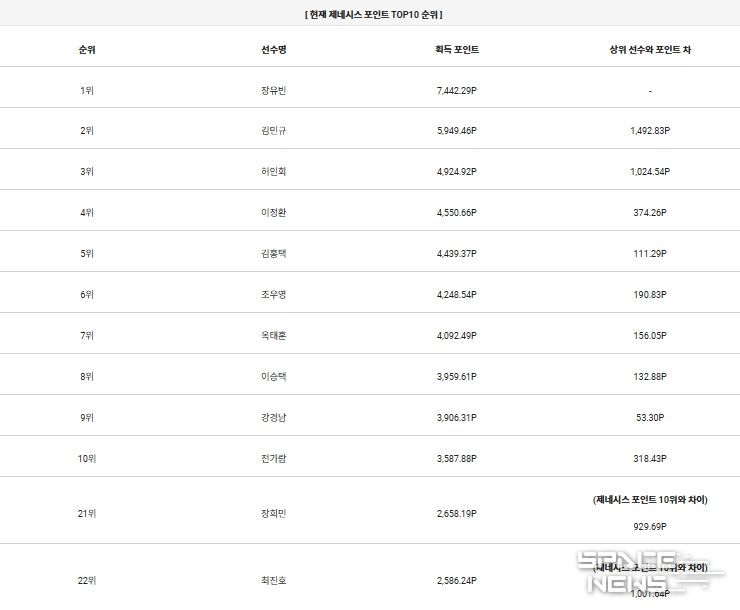The height and width of the screenshot is (610, 740).
Task: Click the 상위 선수와 포인트 차 header
Action: (x=650, y=50)
